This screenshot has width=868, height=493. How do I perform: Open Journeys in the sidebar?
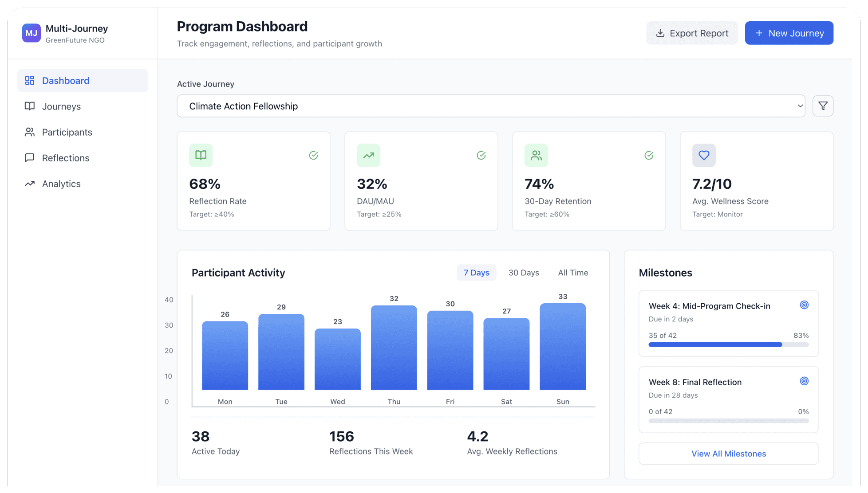[61, 106]
